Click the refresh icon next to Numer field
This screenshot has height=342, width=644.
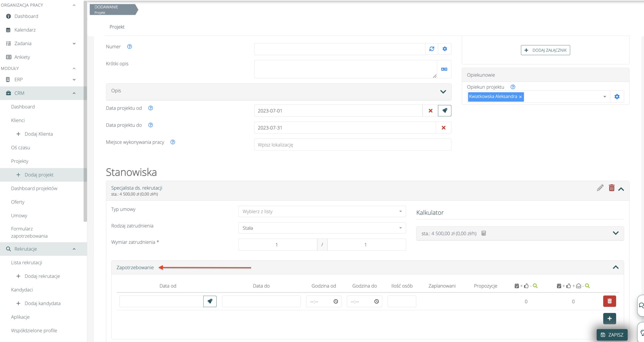coord(432,49)
